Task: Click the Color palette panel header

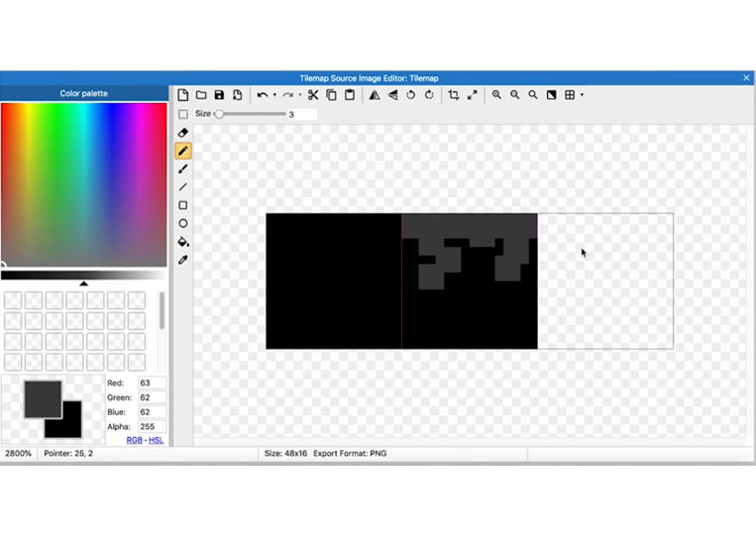Action: (84, 93)
